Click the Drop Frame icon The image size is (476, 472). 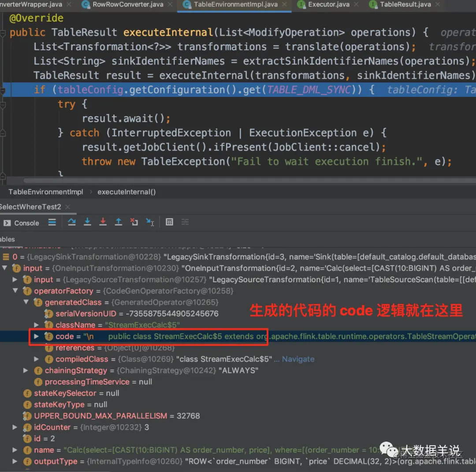[134, 222]
